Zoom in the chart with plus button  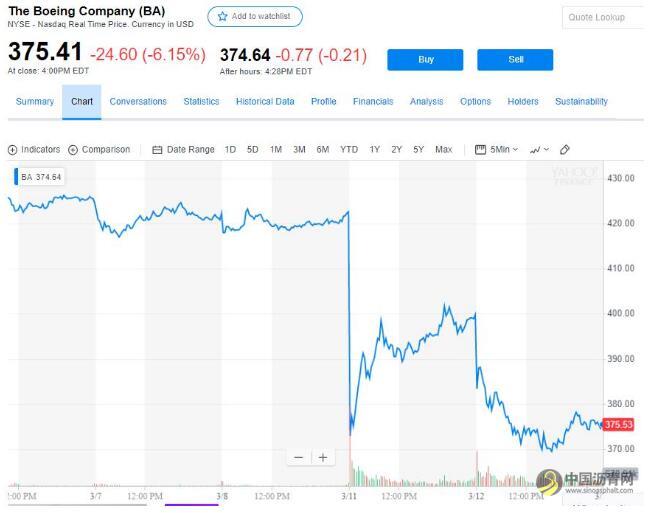point(323,457)
